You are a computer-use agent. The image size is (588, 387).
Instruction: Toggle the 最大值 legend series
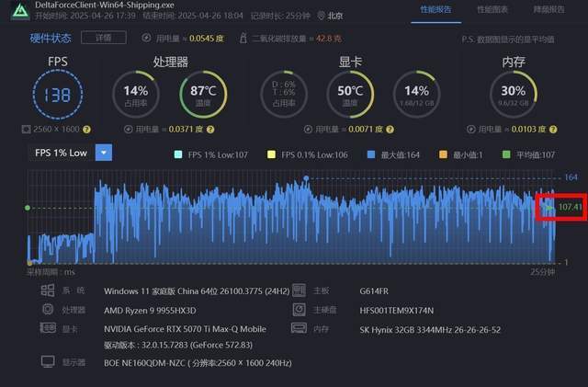(394, 154)
